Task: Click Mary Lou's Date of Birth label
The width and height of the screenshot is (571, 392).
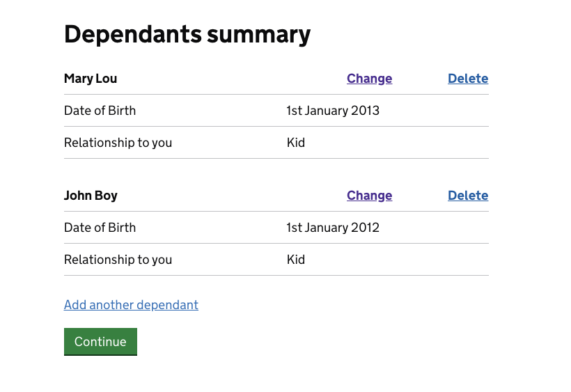Action: (x=100, y=111)
